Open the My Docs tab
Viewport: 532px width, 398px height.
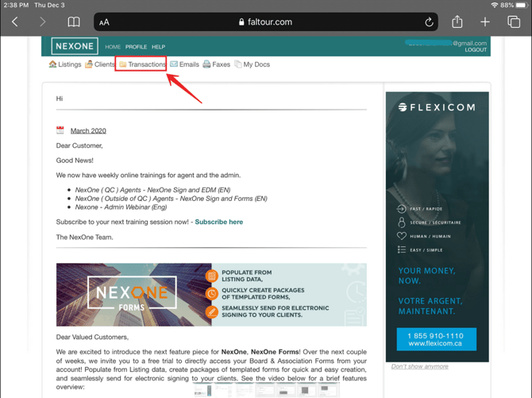point(252,64)
